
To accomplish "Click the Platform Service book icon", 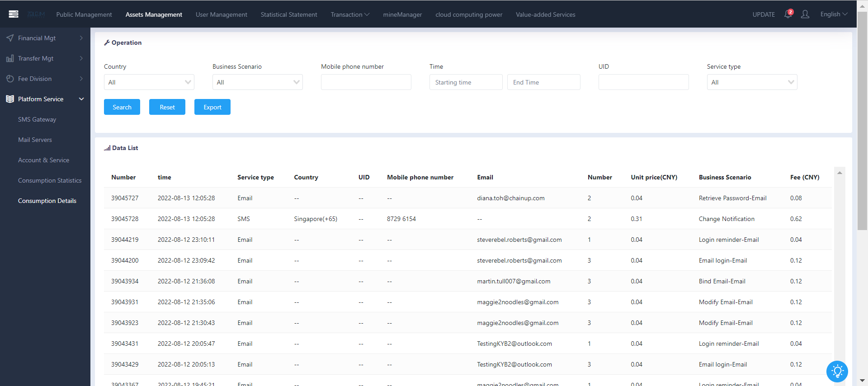I will (x=10, y=99).
